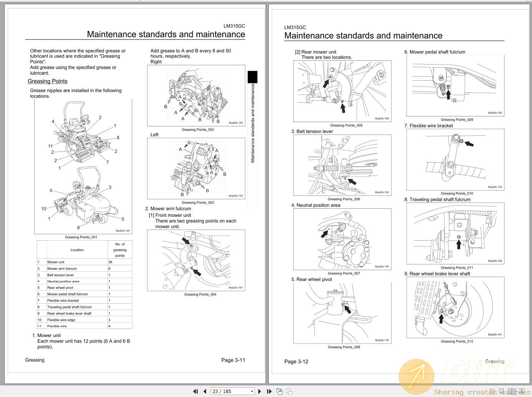Toggle two-page continuous scrolling layout
Image resolution: width=532 pixels, height=397 pixels.
coord(522,391)
